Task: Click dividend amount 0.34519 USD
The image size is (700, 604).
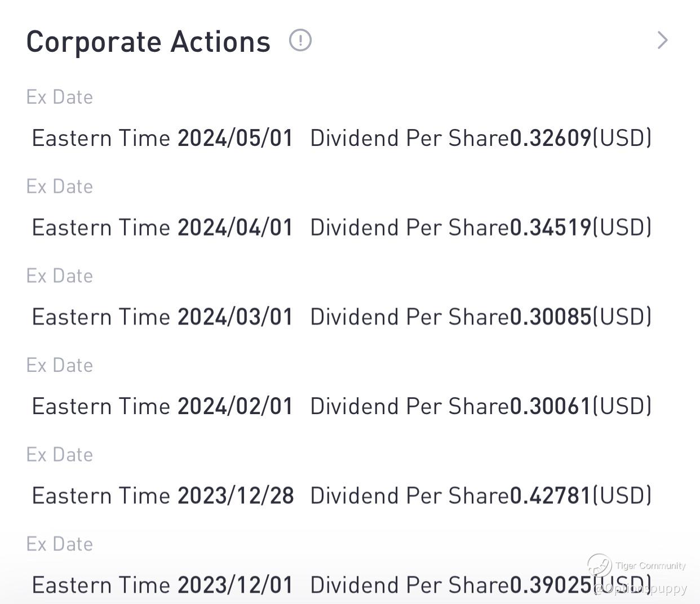Action: click(581, 228)
